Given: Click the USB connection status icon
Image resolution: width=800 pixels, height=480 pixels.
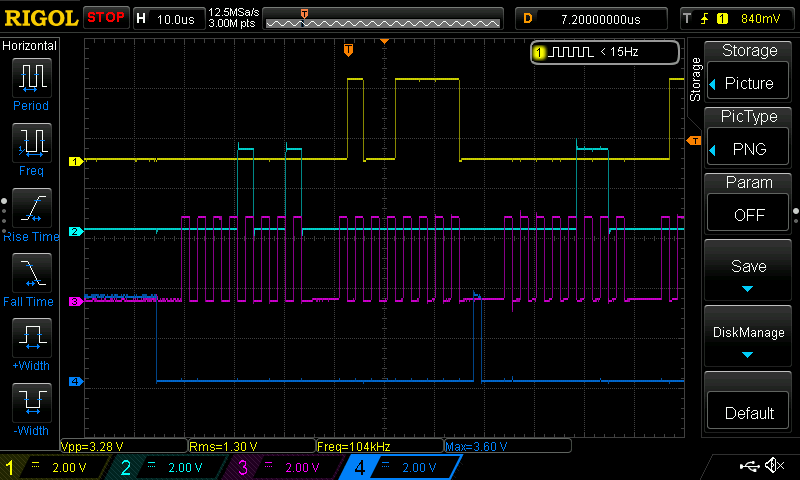Looking at the screenshot, I should pos(749,466).
